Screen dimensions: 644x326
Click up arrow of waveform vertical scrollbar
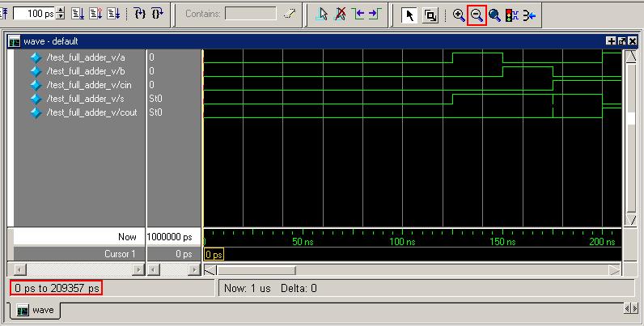point(630,57)
